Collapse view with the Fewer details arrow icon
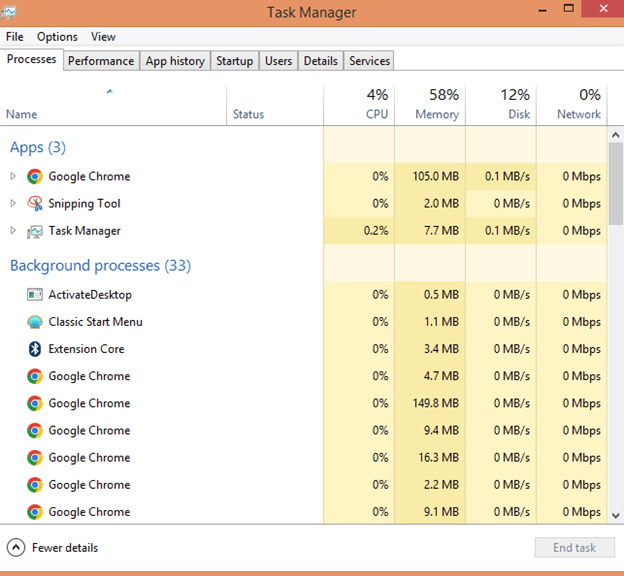Screen dimensions: 624x576 [16, 548]
